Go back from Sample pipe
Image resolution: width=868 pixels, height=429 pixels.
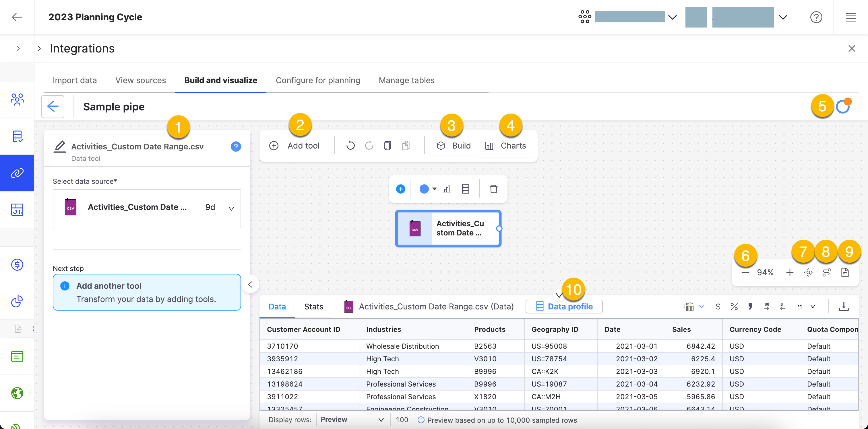click(53, 107)
